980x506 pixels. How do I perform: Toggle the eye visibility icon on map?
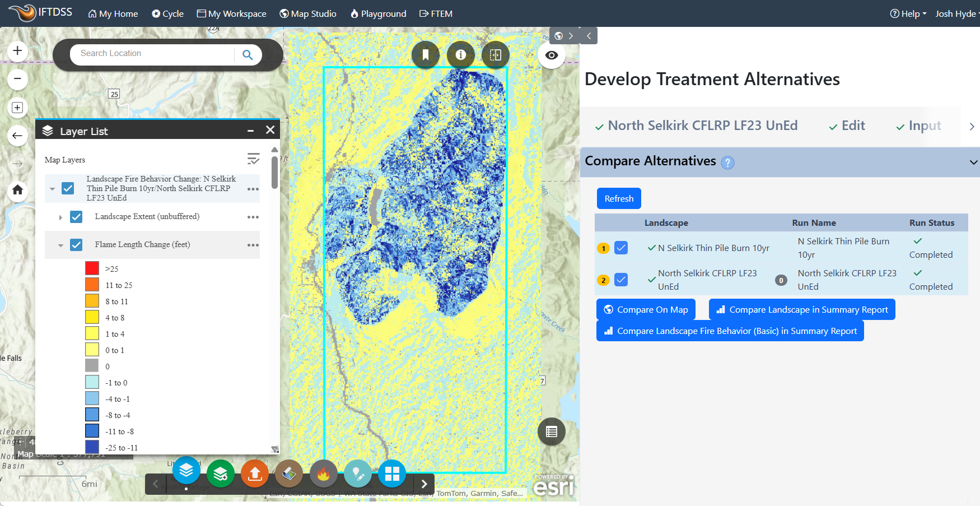tap(551, 55)
